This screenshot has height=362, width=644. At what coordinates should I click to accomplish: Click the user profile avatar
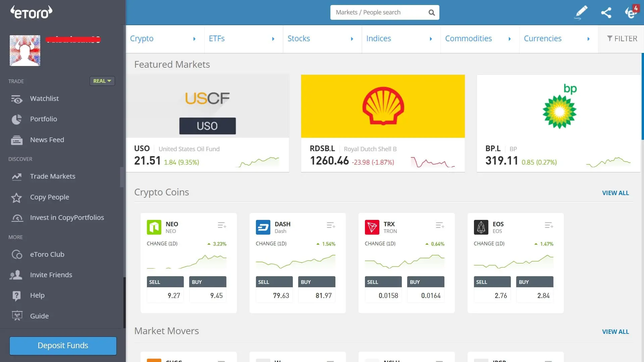pyautogui.click(x=25, y=51)
